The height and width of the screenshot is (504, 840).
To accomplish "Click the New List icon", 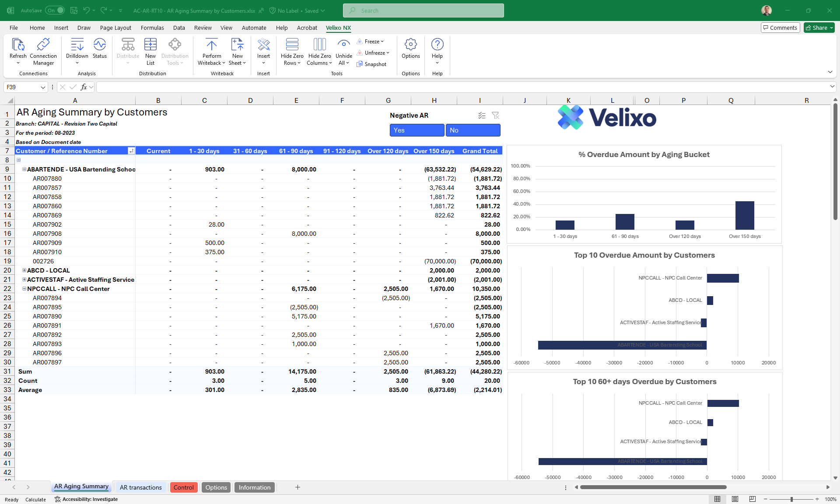I will [x=150, y=45].
